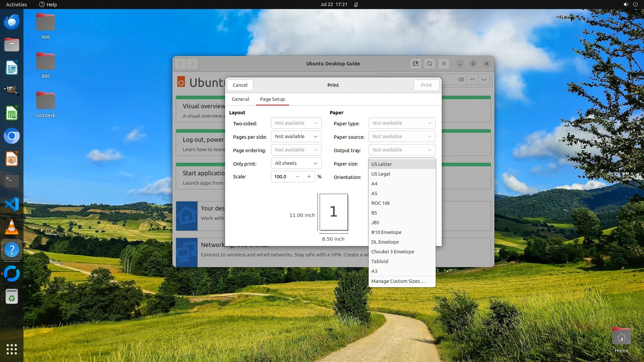Choose Manage Custom Sizes option
The image size is (644, 362).
[398, 281]
